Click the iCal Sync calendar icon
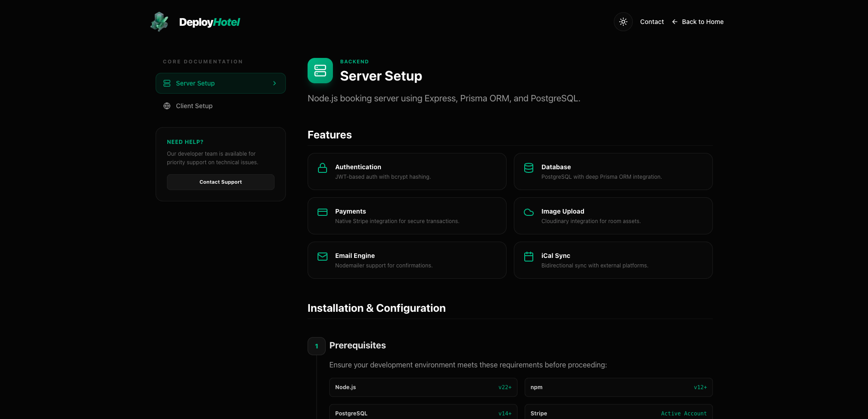The height and width of the screenshot is (419, 868). [x=528, y=257]
